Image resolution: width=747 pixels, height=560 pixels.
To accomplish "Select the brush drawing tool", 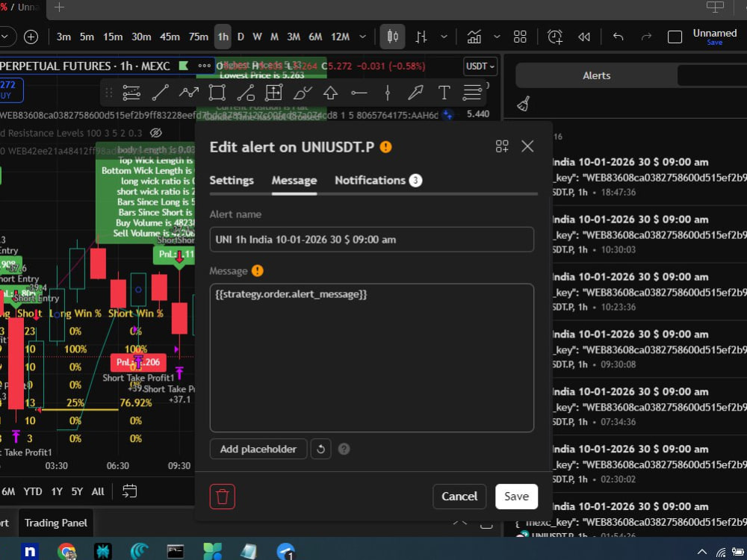I will (302, 93).
